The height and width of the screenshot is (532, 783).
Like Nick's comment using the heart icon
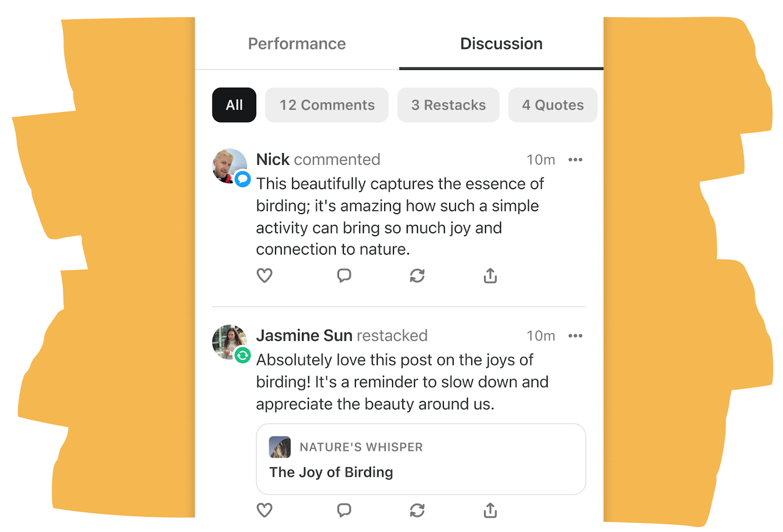(264, 275)
